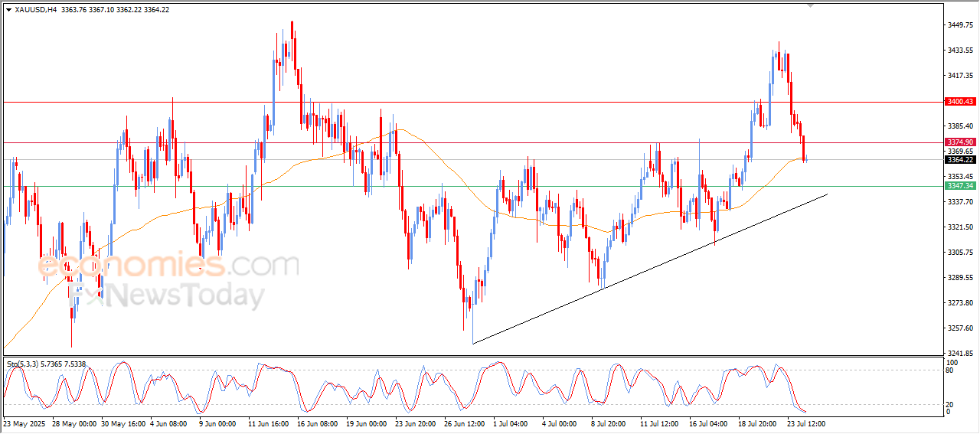
Task: Click the 3257.60 price scale value
Action: [x=960, y=328]
